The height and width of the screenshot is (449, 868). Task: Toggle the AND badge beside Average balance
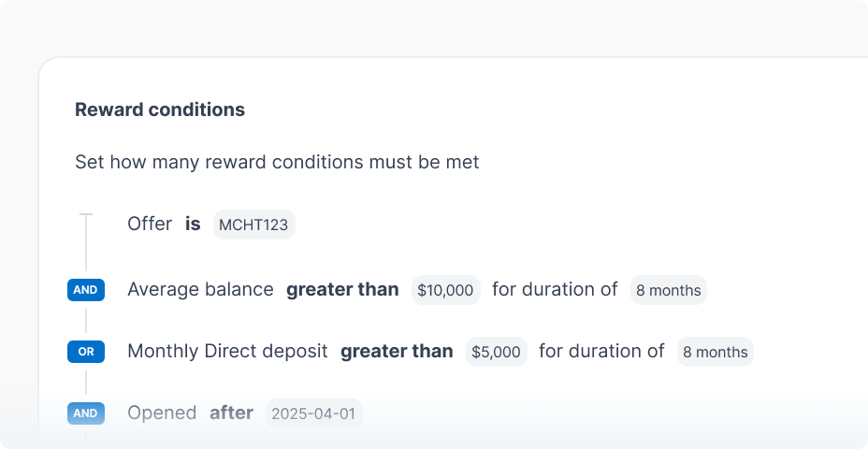click(85, 290)
